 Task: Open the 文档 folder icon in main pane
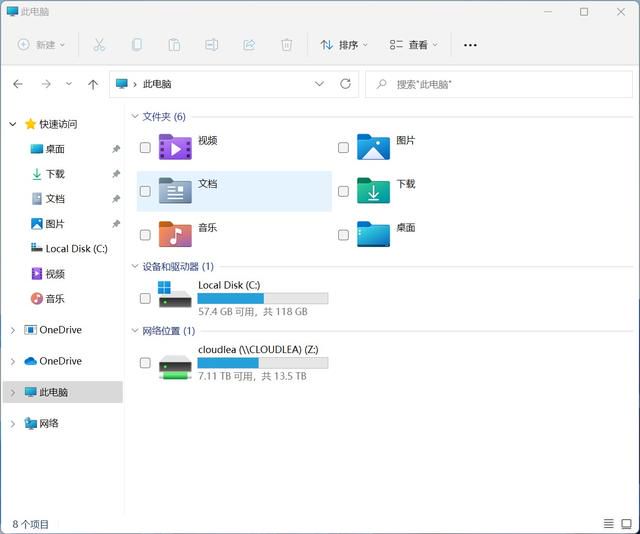tap(175, 190)
